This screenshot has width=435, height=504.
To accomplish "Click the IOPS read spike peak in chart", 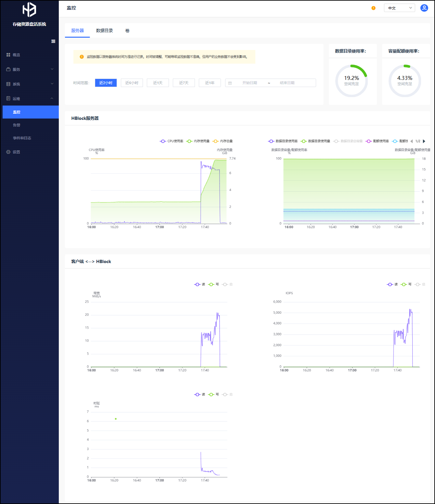I will tap(410, 309).
